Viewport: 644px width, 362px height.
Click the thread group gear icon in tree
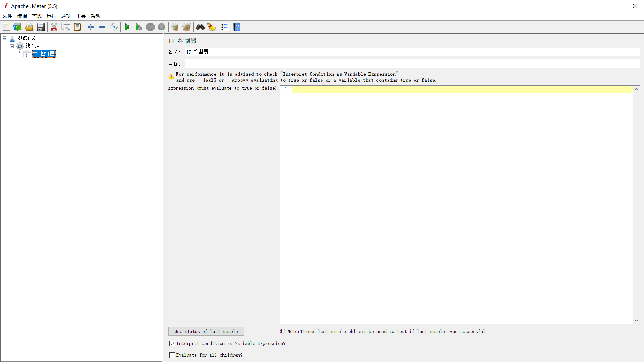(20, 46)
